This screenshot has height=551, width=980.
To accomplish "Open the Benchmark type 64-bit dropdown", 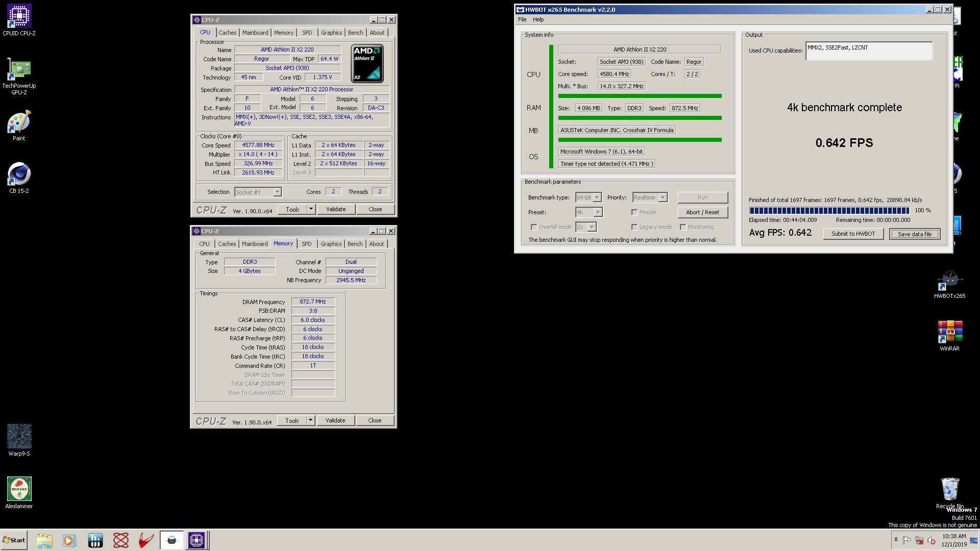I will coord(589,197).
